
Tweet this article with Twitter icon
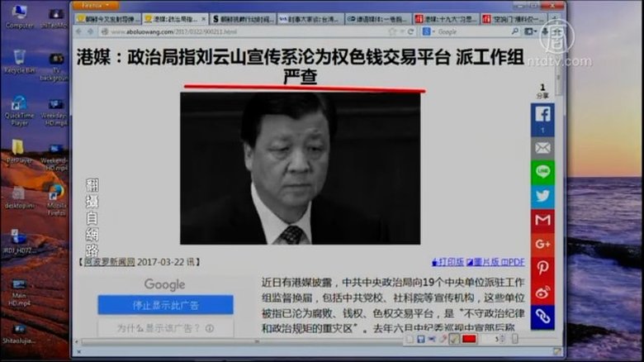coord(542,196)
